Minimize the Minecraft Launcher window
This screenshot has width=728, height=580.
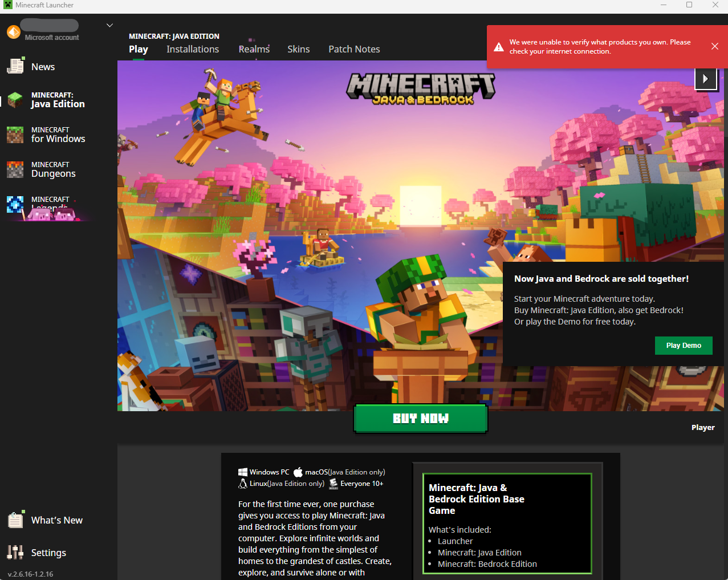664,5
